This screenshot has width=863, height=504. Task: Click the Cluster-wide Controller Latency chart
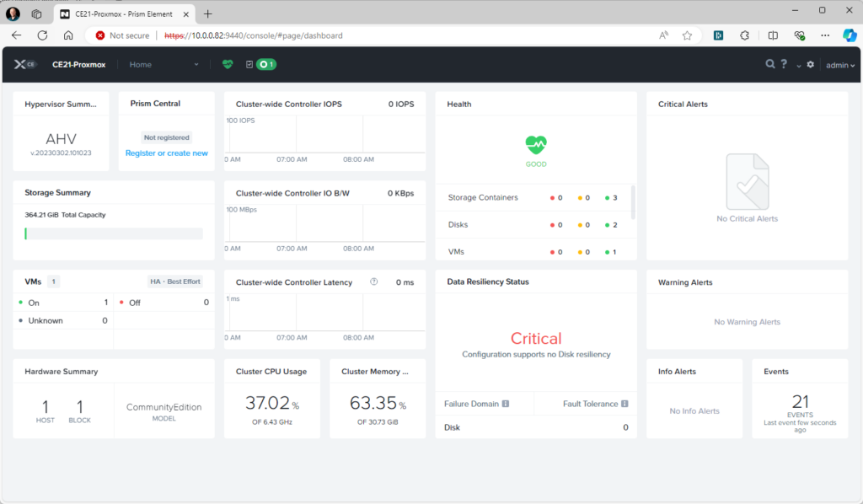pyautogui.click(x=324, y=312)
